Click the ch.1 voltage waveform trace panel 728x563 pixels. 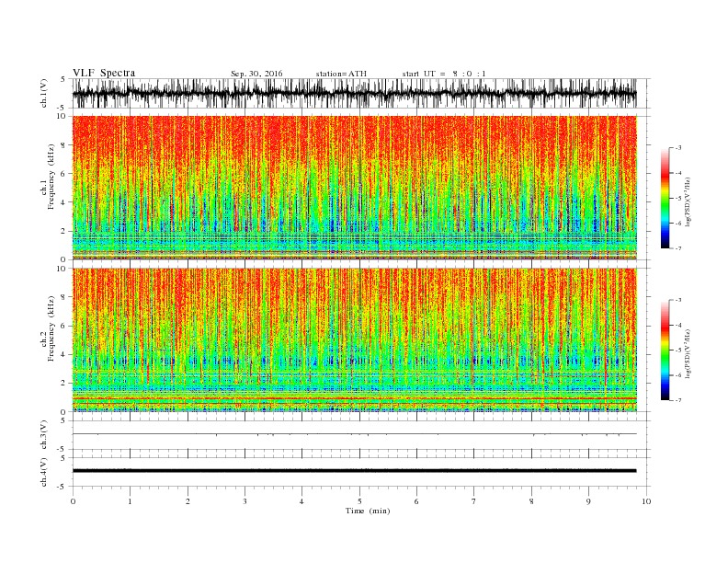pyautogui.click(x=361, y=93)
